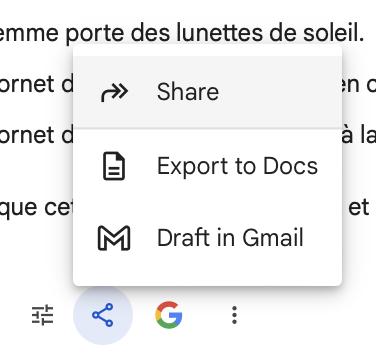
Task: Click the word "et" right of the menu
Action: [359, 207]
